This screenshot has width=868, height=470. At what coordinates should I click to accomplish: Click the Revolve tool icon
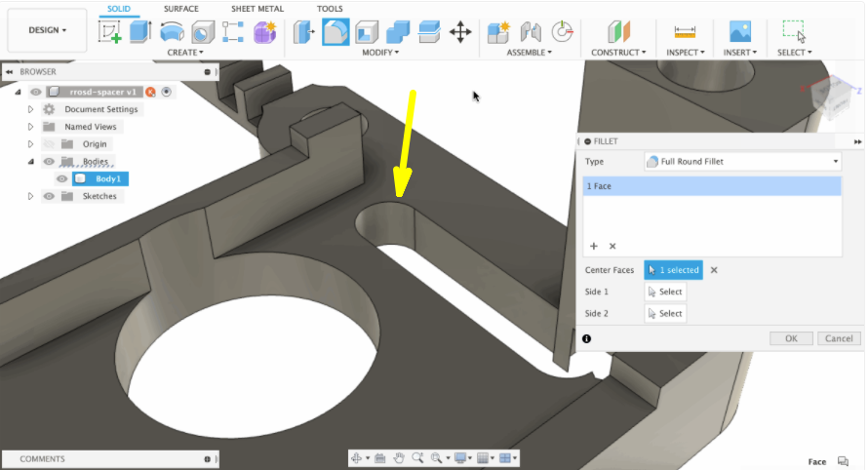pos(172,32)
